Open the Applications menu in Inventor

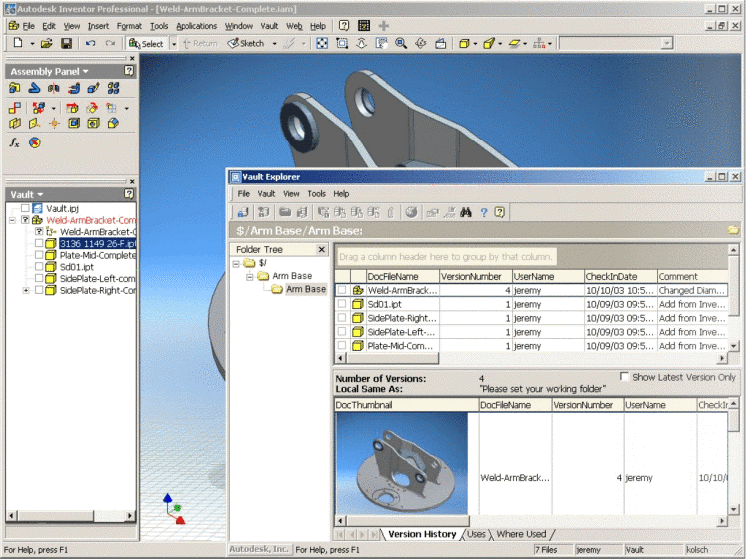[x=196, y=26]
